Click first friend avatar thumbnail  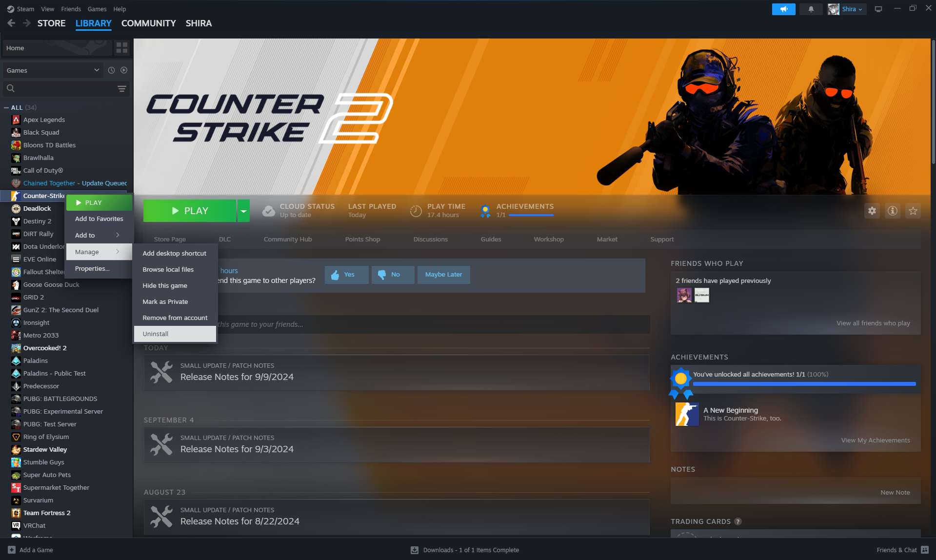[x=684, y=295]
